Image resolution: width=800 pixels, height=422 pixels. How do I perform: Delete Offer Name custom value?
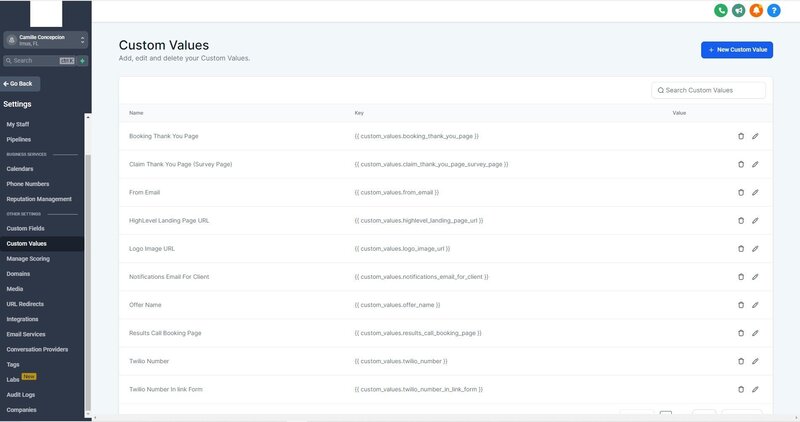[741, 305]
